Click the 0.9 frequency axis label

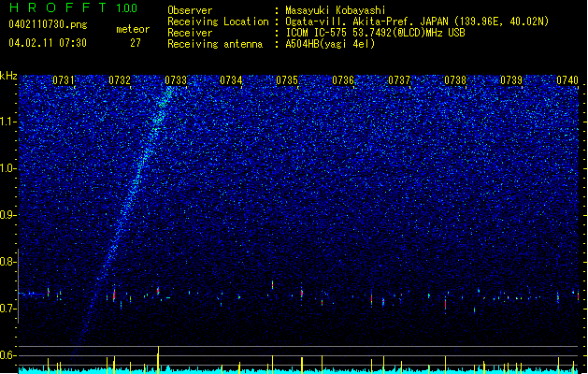point(8,215)
